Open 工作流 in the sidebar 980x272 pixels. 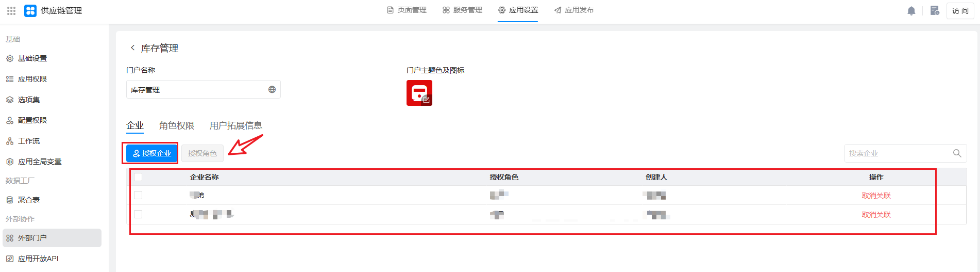tap(29, 141)
